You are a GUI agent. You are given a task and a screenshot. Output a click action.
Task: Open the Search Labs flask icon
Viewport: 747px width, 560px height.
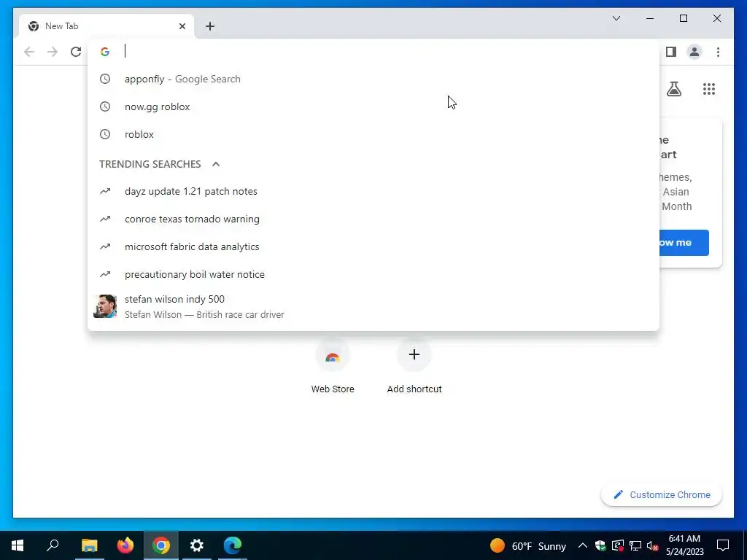coord(673,89)
